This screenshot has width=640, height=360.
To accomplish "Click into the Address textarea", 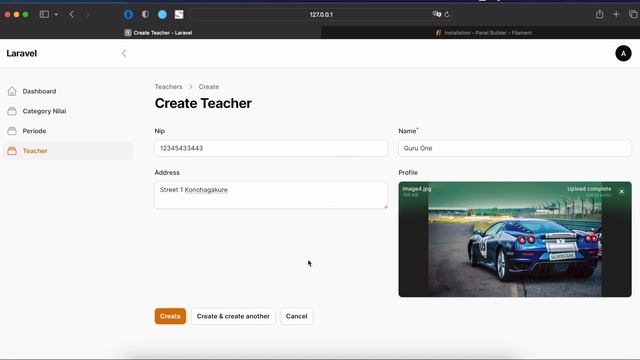I will [271, 195].
